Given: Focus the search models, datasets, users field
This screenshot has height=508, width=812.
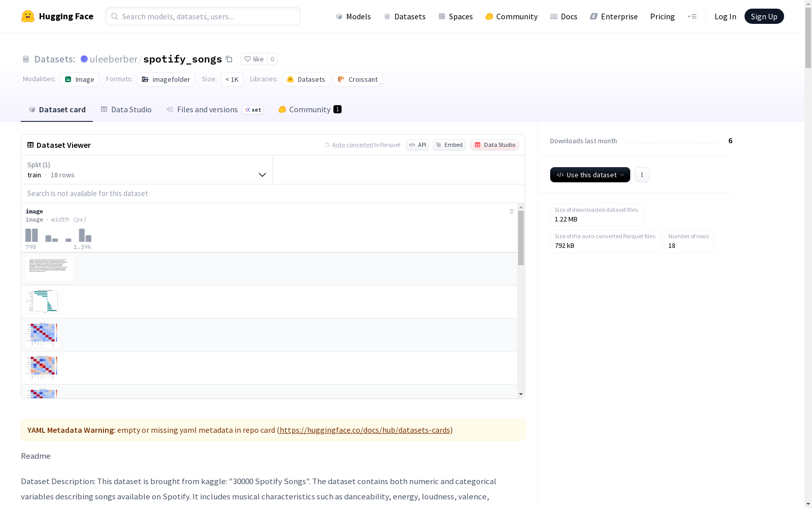Looking at the screenshot, I should point(203,16).
